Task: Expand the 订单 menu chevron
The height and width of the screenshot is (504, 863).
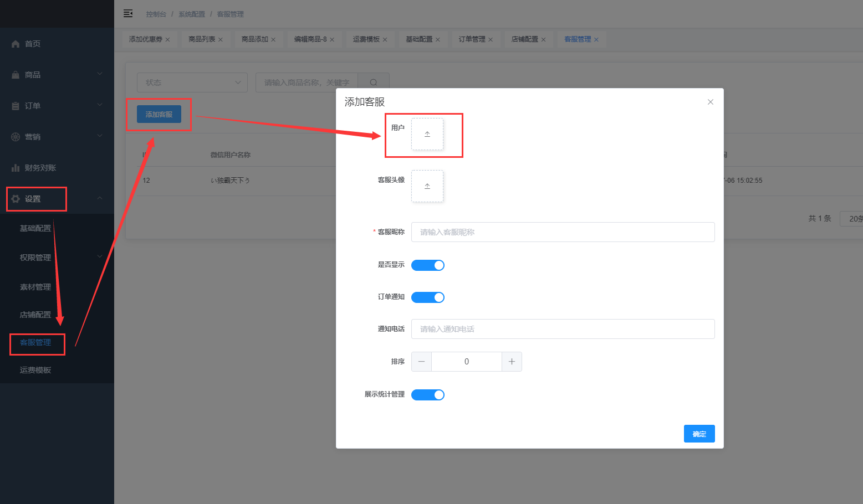Action: click(x=100, y=105)
